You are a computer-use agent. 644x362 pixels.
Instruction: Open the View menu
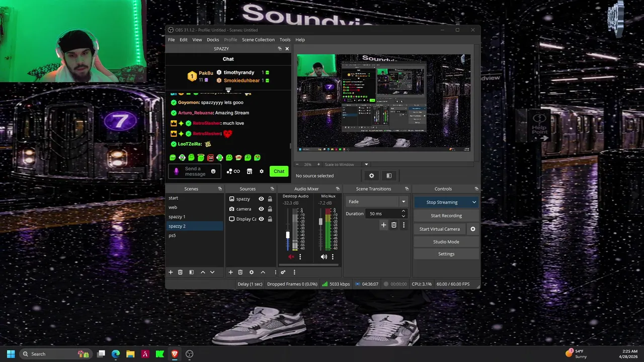click(197, 40)
